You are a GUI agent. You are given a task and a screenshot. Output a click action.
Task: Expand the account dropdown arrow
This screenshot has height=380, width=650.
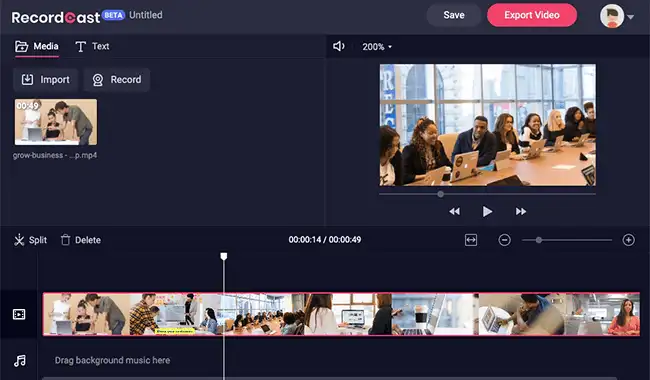pyautogui.click(x=631, y=17)
